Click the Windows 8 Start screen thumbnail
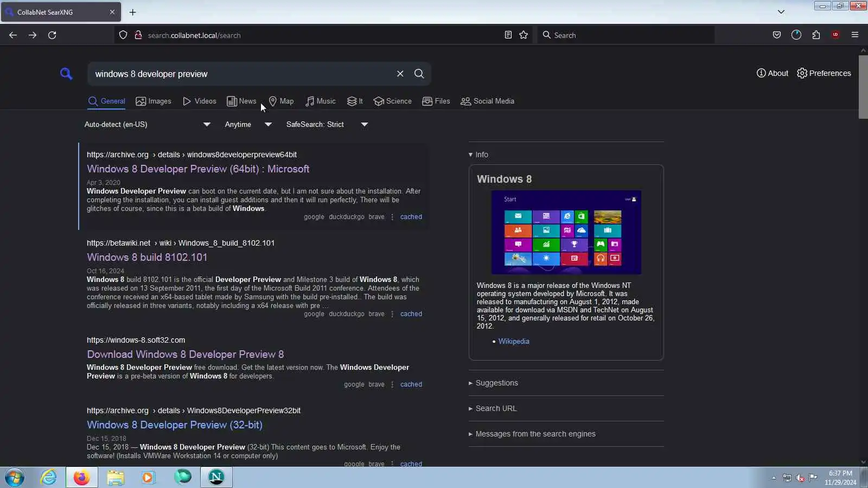Screen dimensions: 868x488 (566, 232)
